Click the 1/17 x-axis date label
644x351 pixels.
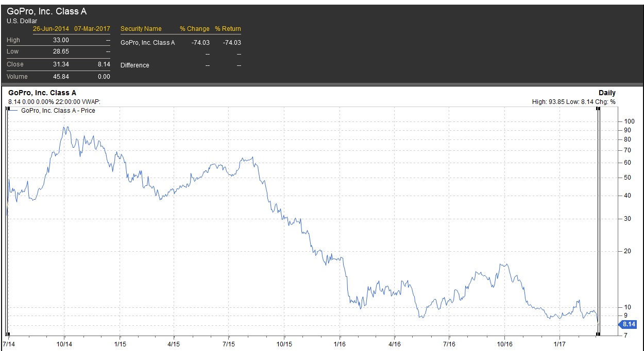[x=559, y=343]
